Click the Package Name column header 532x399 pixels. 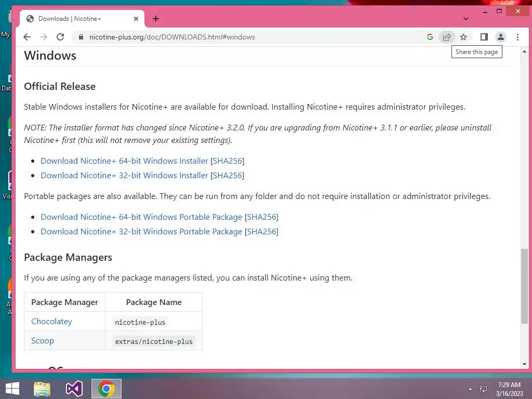tap(154, 302)
